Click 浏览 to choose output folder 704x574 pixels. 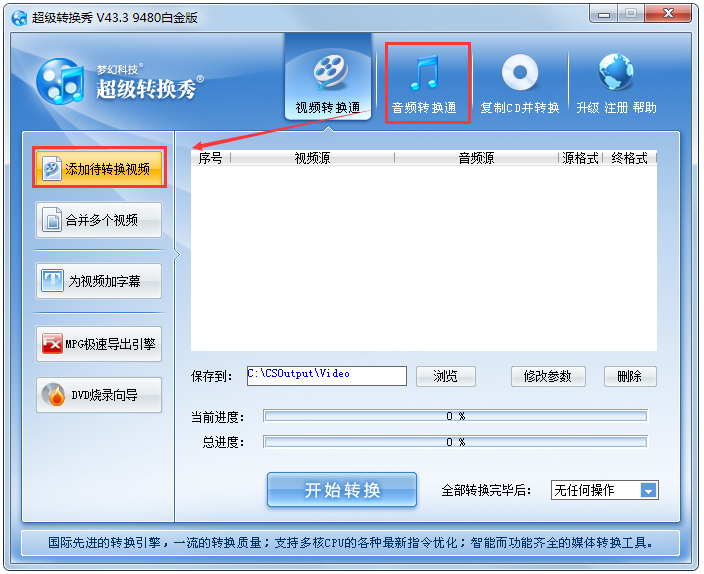(445, 376)
